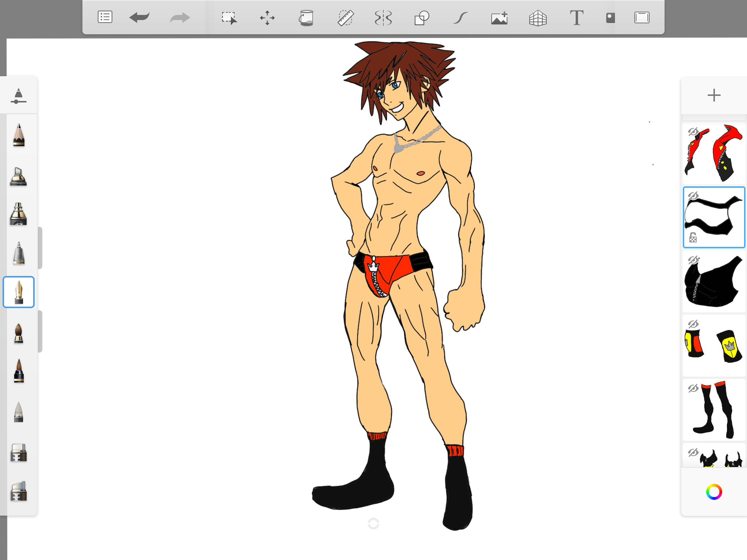Image resolution: width=747 pixels, height=560 pixels.
Task: Toggle visibility of the black socks layer
Action: tap(693, 388)
